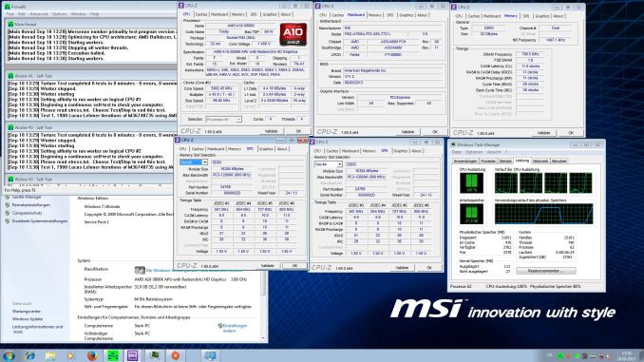
Task: Click OK in the CPU-Z Mainboard window
Action: pyautogui.click(x=435, y=132)
